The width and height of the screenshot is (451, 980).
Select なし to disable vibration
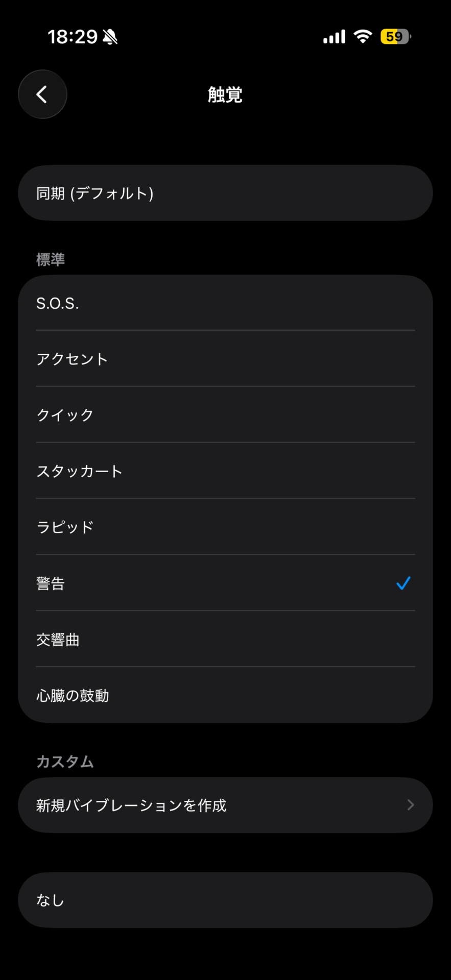tap(225, 900)
